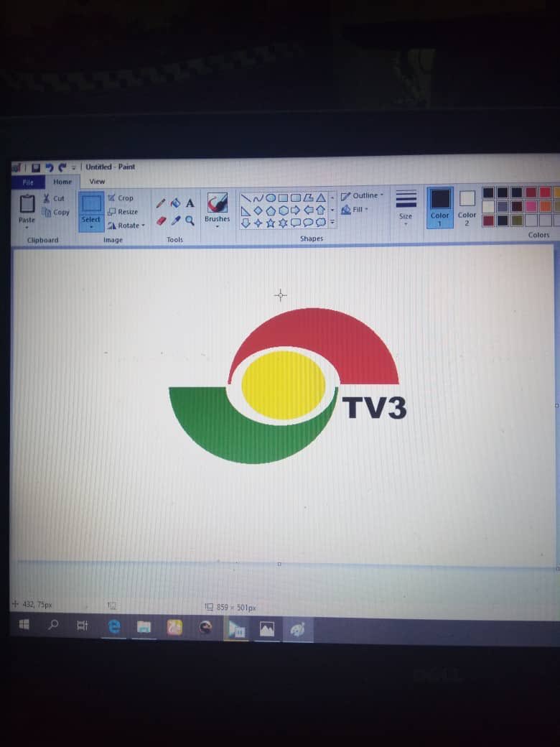Choose the Oval shape

[271, 198]
